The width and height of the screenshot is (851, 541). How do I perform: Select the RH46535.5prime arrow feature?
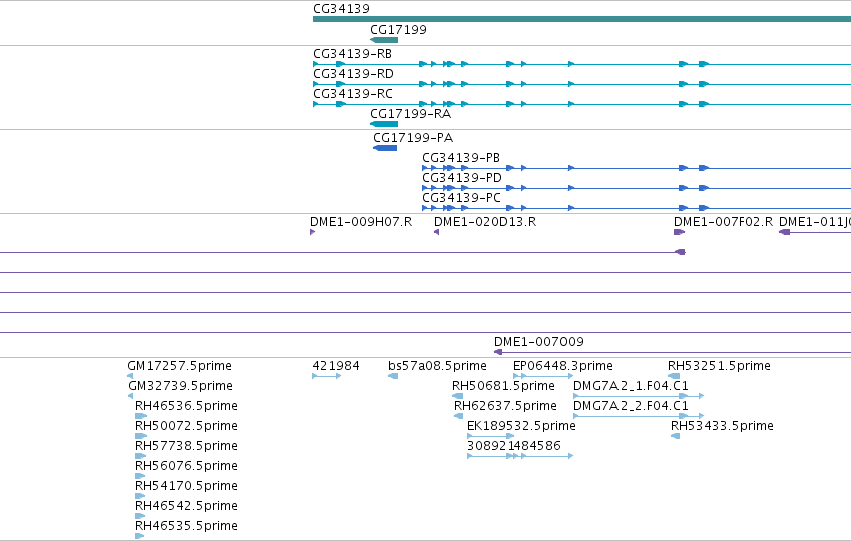139,536
